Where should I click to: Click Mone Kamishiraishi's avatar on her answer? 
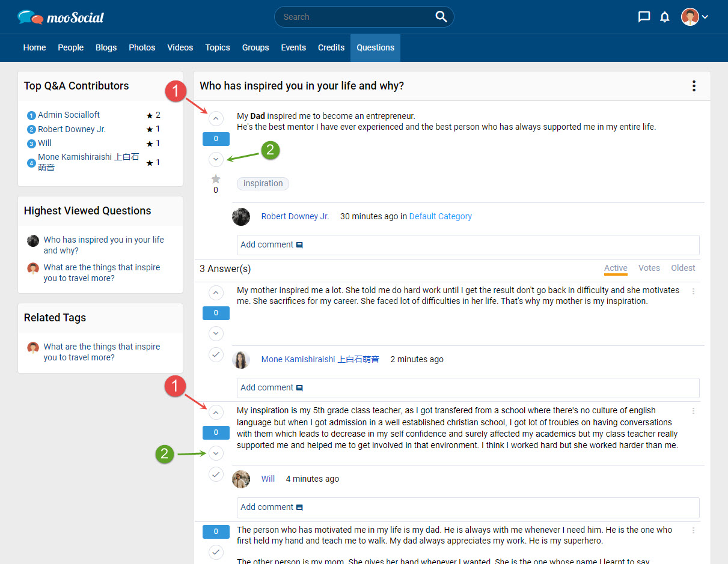(x=241, y=360)
